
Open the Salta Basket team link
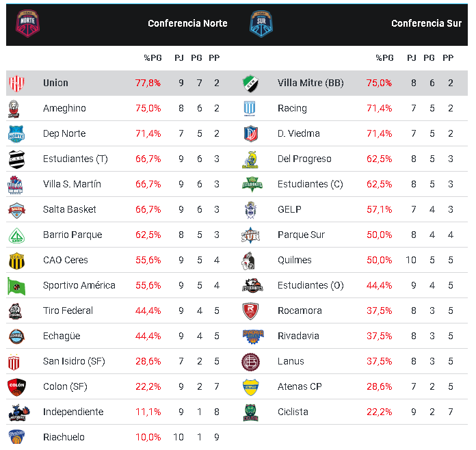point(70,209)
